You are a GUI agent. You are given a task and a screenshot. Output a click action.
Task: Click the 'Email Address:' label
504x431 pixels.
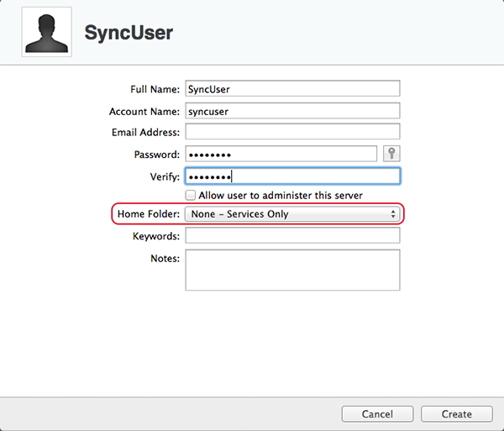(145, 132)
